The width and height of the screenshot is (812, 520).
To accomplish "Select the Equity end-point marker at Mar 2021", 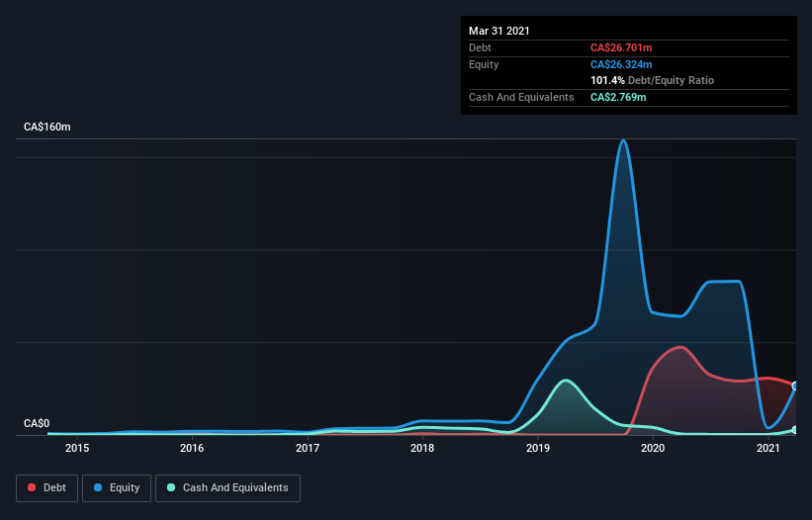I will 795,386.
